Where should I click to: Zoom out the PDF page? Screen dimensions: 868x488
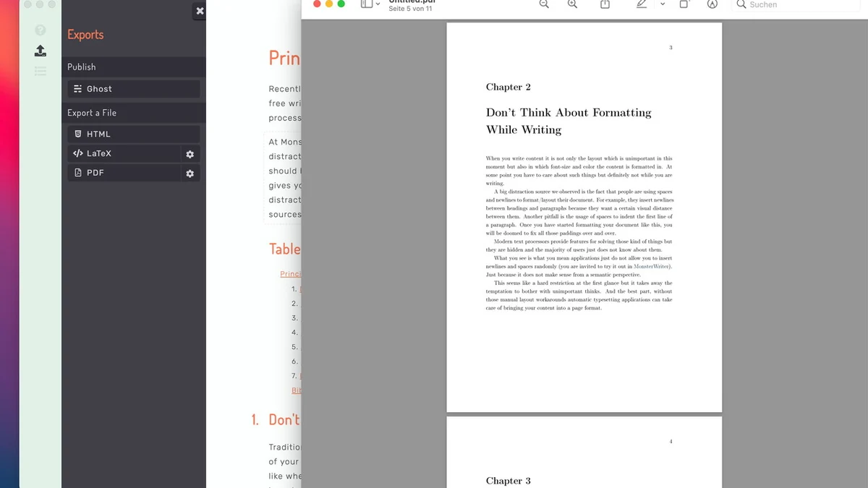(544, 4)
